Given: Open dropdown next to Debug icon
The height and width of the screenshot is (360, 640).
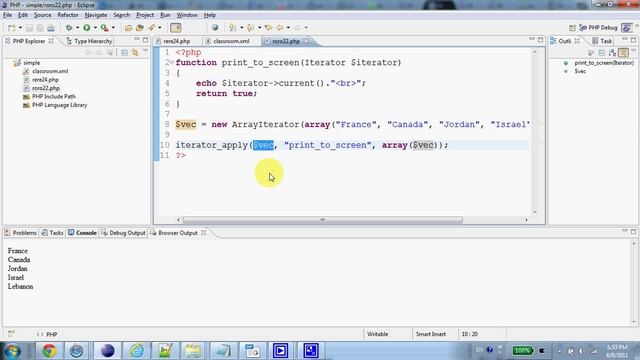Looking at the screenshot, I should (77, 28).
